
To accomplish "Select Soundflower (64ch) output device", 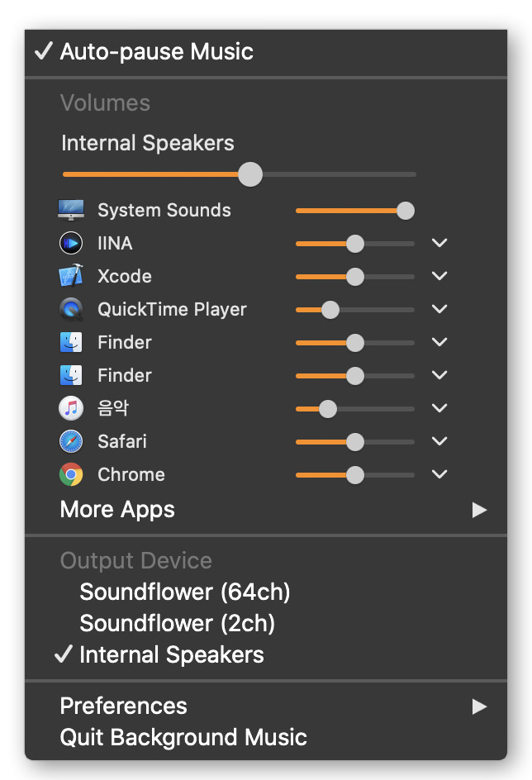I will click(x=266, y=592).
